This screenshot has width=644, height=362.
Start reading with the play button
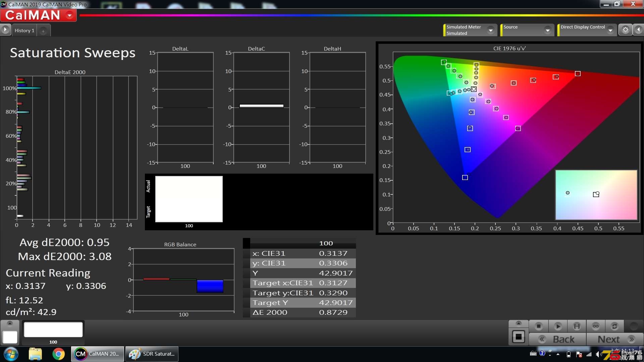coord(558,326)
